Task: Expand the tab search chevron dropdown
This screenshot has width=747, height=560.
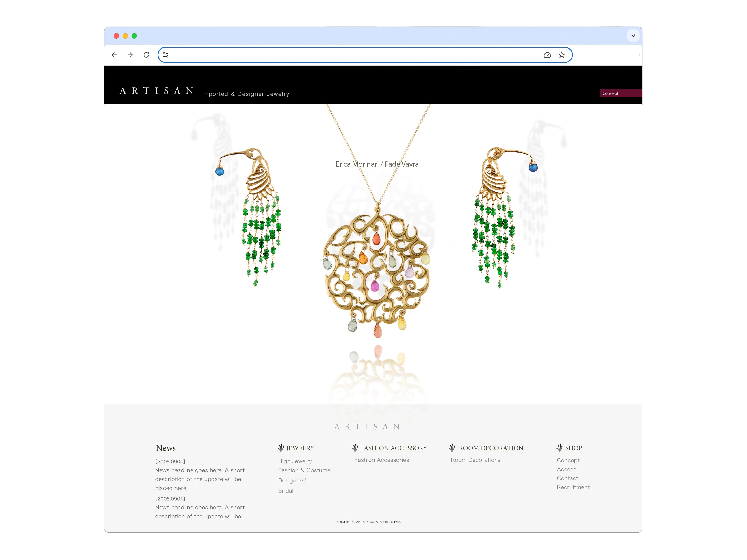Action: [633, 35]
